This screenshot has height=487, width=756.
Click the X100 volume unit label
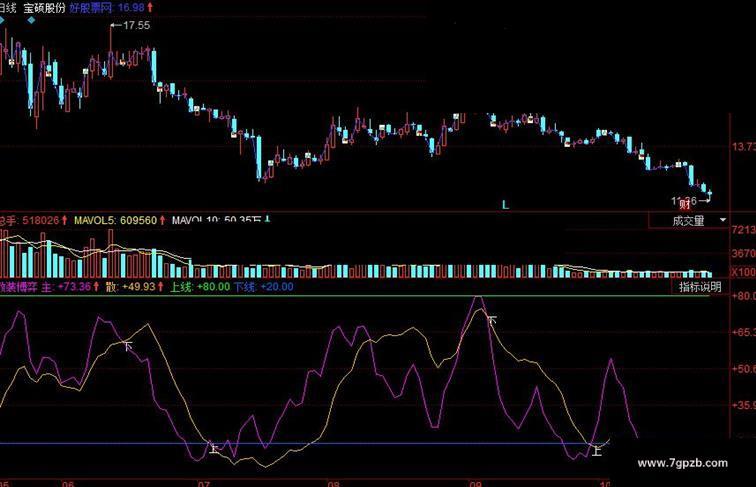(x=743, y=272)
